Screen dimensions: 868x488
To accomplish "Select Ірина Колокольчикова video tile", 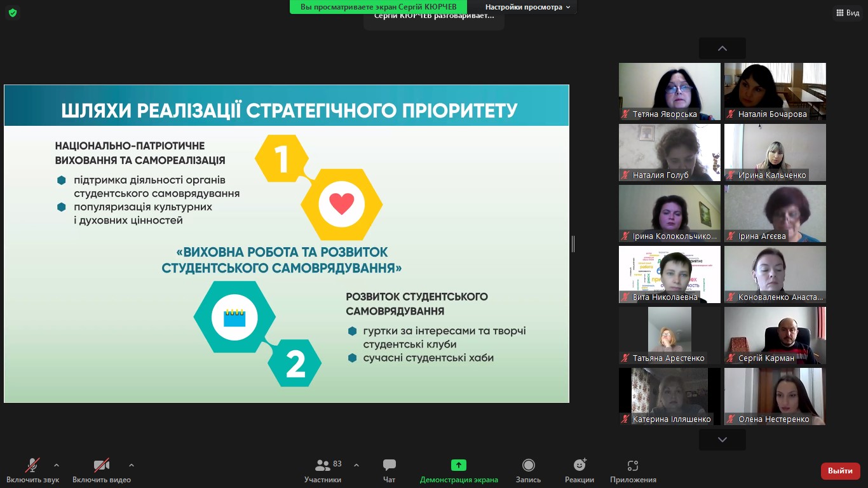I will [670, 213].
